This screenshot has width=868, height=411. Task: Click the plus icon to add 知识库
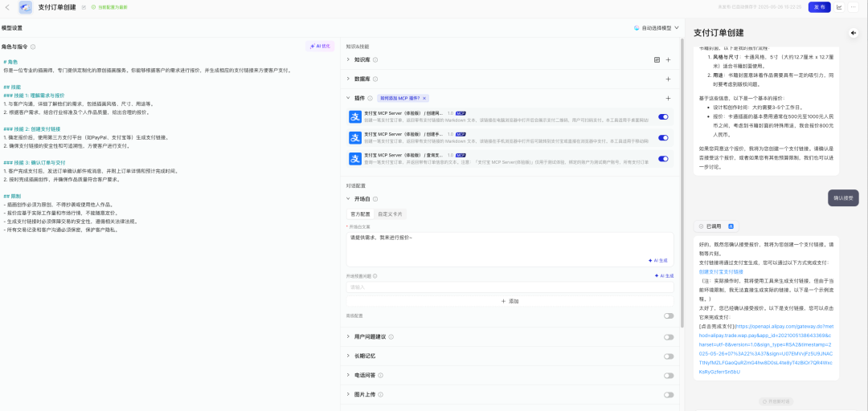point(668,59)
